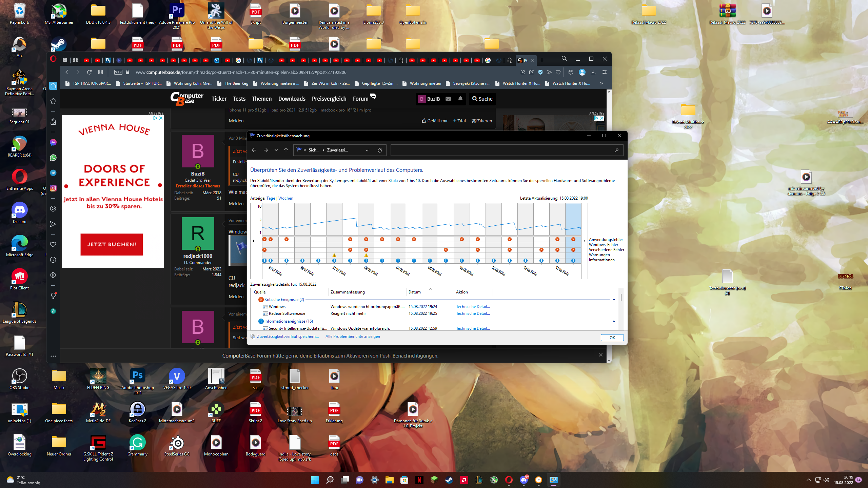Viewport: 868px width, 488px height.
Task: Collapse the Informationsereignisse group
Action: point(614,321)
